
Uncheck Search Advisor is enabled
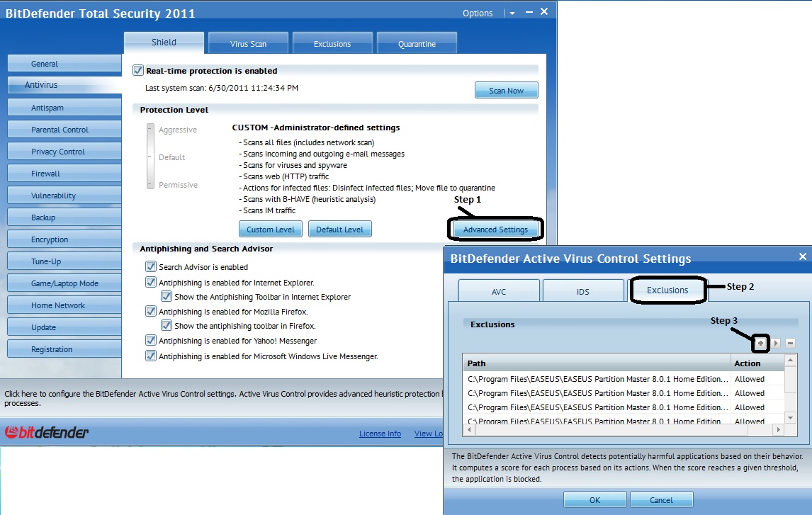coord(151,266)
